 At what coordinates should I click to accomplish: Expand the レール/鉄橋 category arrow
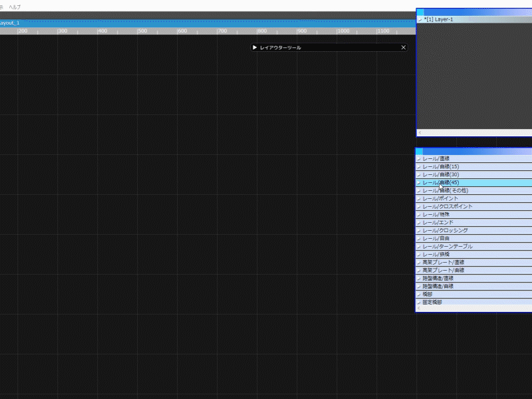point(419,255)
